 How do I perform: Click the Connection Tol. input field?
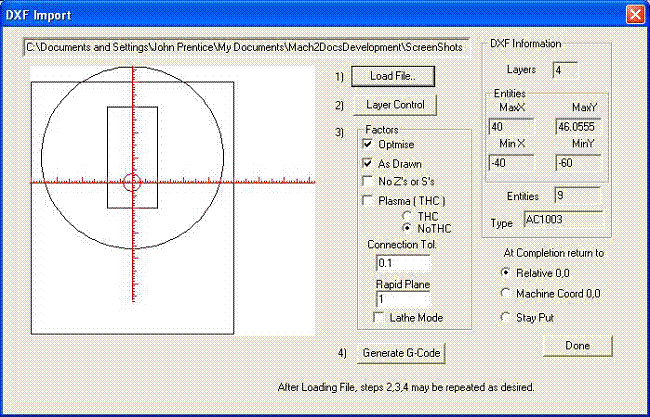403,263
